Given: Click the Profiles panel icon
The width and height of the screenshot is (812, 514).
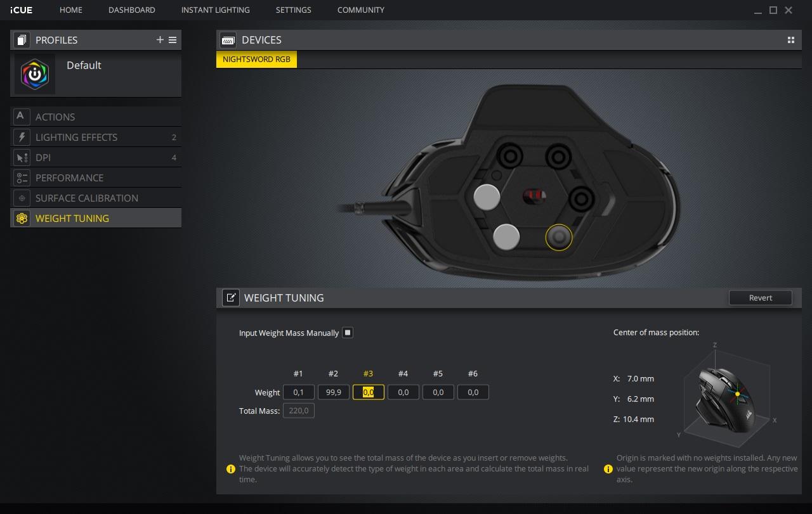Looking at the screenshot, I should (x=22, y=40).
